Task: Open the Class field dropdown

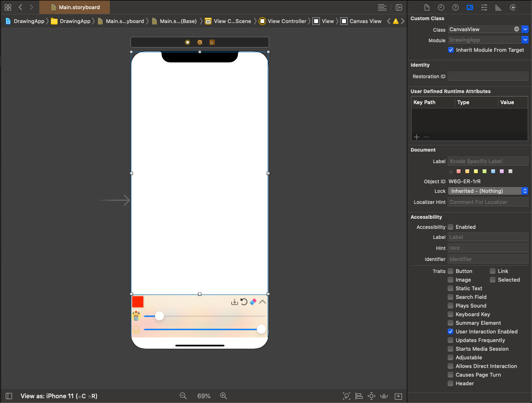Action: point(525,29)
